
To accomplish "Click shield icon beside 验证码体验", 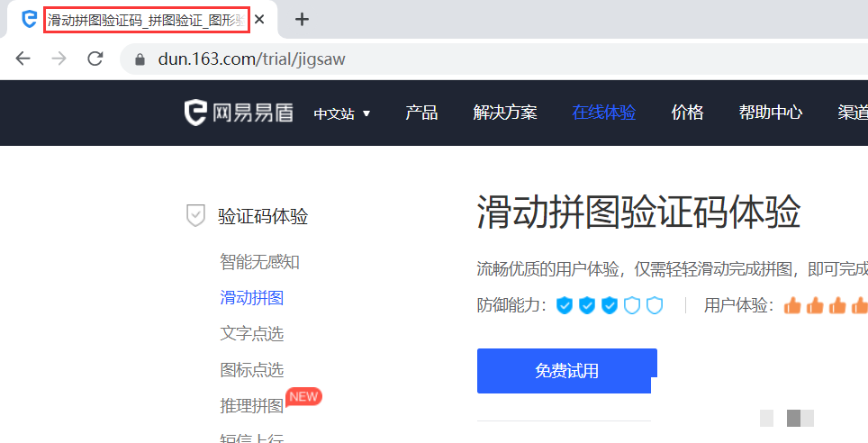I will pyautogui.click(x=194, y=216).
